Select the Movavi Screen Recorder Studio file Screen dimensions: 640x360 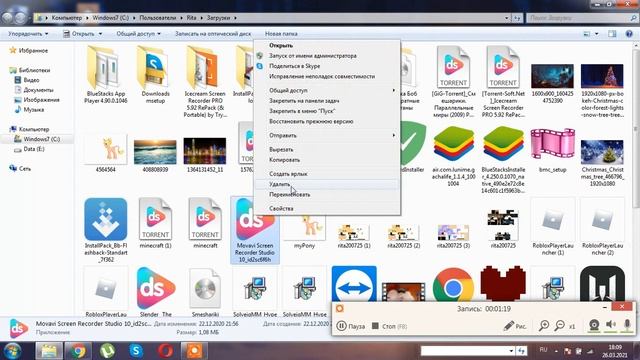pyautogui.click(x=255, y=231)
